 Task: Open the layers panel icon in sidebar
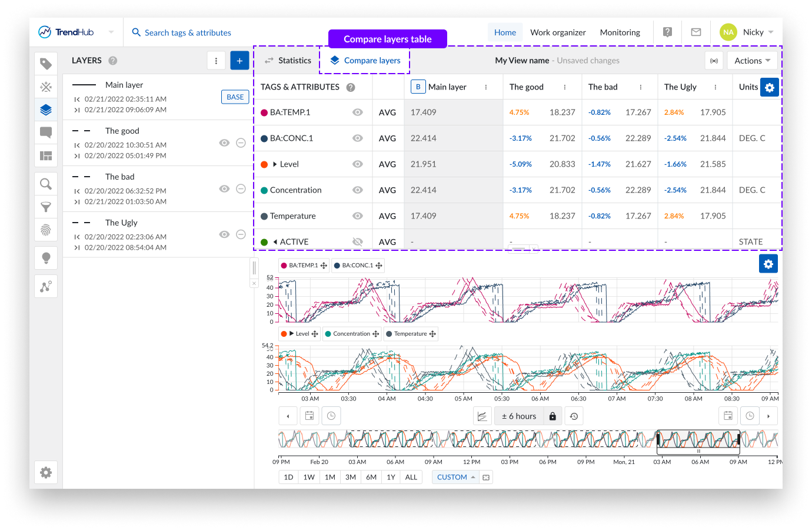pyautogui.click(x=46, y=110)
